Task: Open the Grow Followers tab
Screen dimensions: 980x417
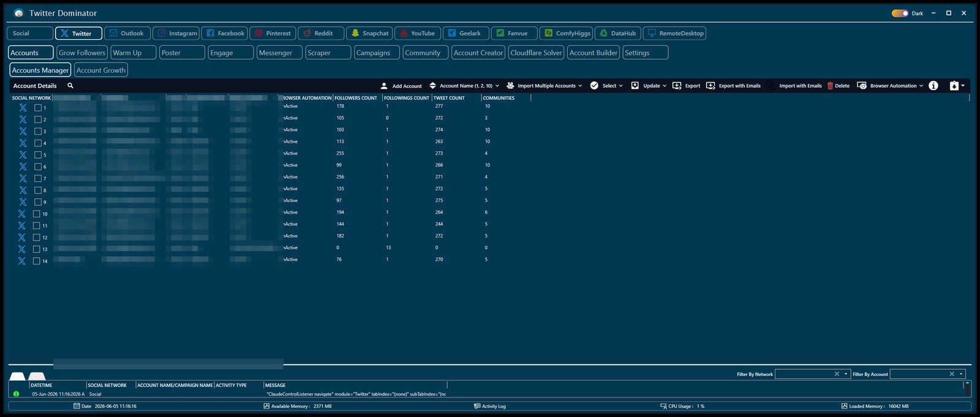Action: tap(82, 53)
